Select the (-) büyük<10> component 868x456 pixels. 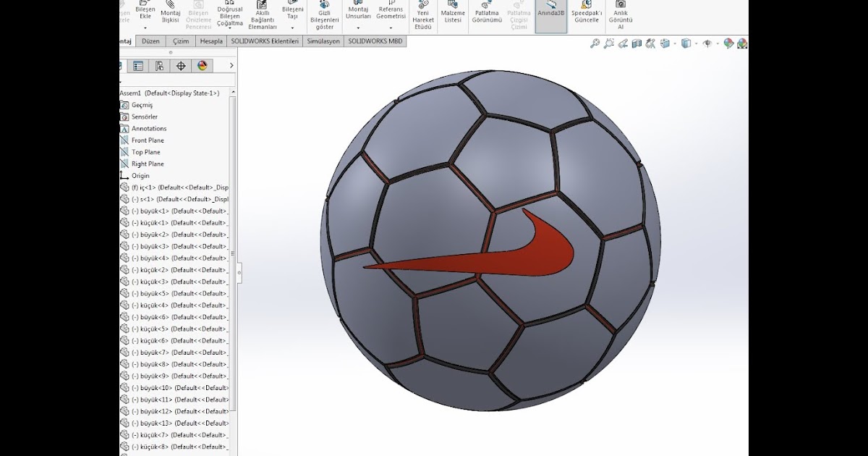pos(174,388)
